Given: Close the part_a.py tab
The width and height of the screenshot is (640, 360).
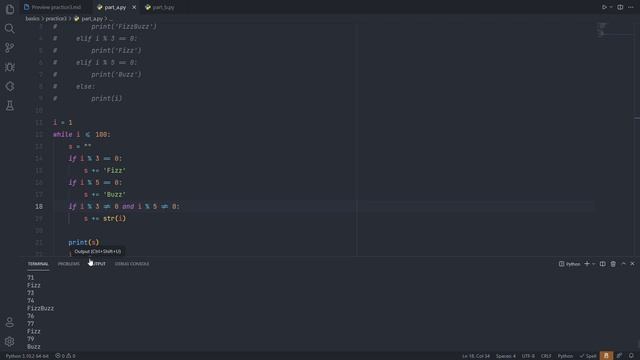Looking at the screenshot, I should (134, 7).
